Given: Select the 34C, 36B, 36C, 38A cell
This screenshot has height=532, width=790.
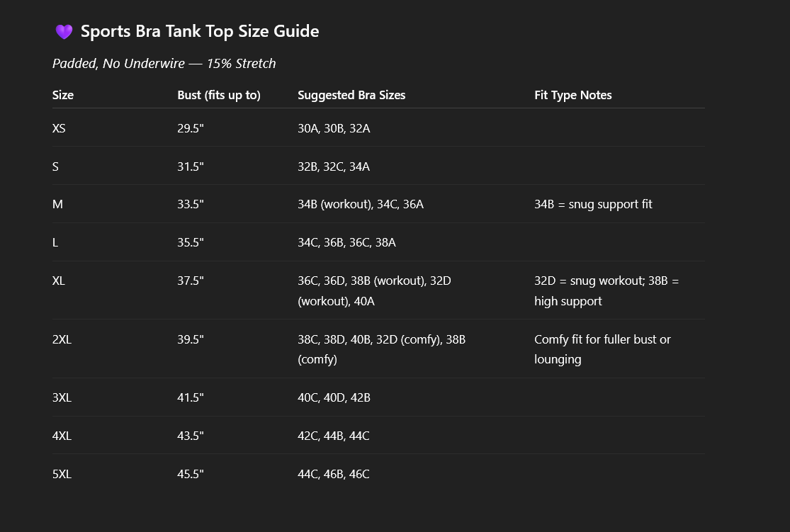Looking at the screenshot, I should coord(346,242).
